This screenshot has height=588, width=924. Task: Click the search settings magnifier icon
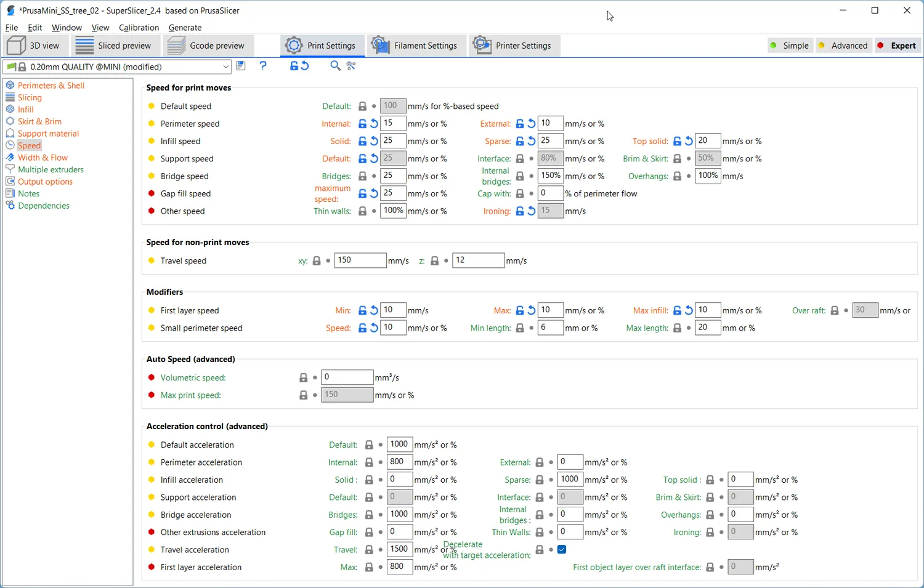point(335,66)
